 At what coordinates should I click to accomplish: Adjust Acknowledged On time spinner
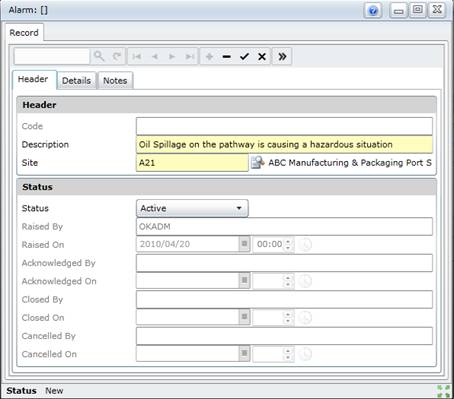click(288, 281)
